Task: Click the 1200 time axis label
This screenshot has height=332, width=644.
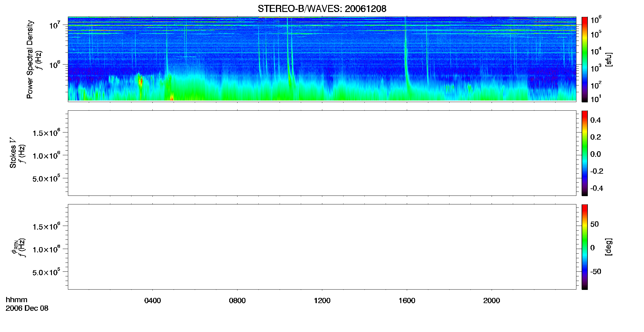Action: tap(322, 301)
